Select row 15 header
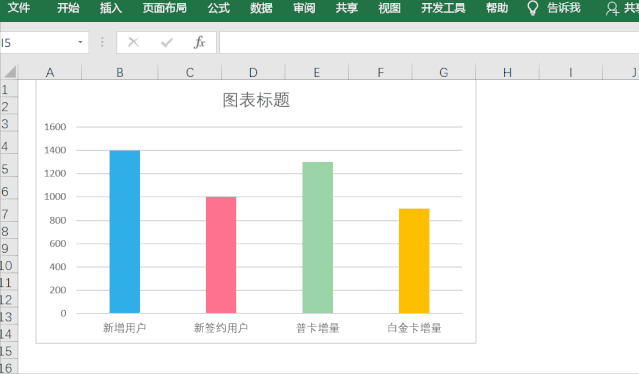Viewport: 639px width, 374px height. [x=9, y=351]
